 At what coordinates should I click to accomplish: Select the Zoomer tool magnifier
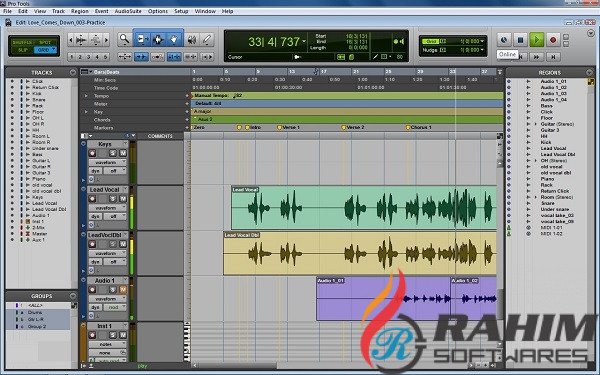[x=124, y=39]
